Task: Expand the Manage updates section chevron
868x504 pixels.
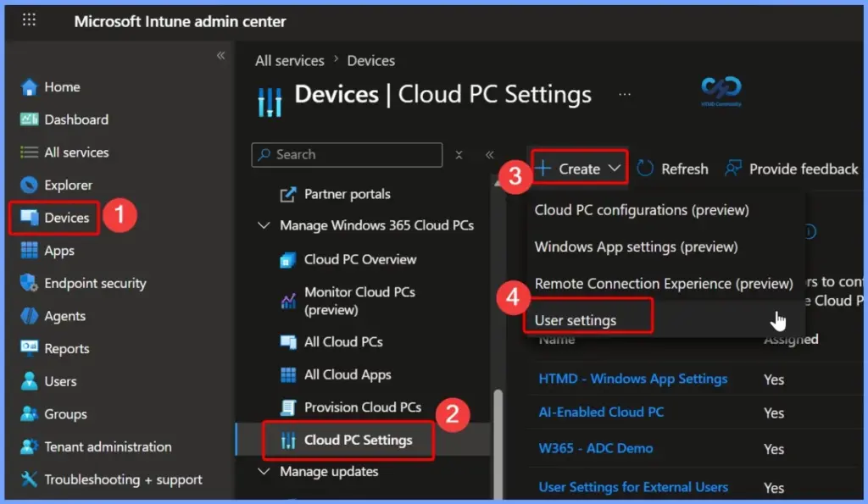Action: [264, 471]
